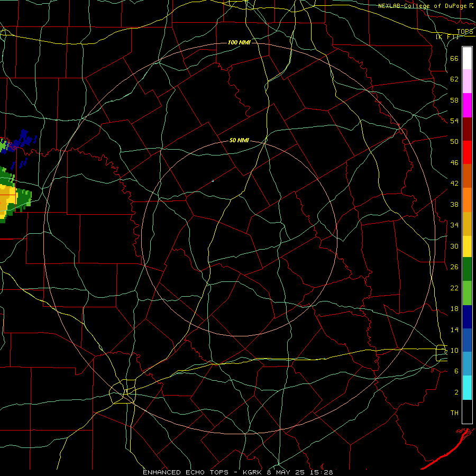Image resolution: width=476 pixels, height=476 pixels.
Task: Click the bright red legend swatch
Action: [x=467, y=152]
